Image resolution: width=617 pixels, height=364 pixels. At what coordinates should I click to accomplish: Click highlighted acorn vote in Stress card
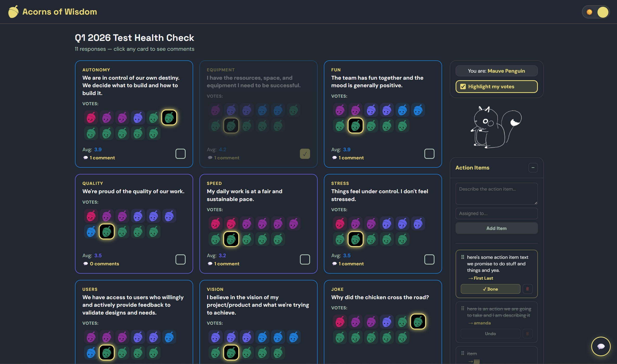coord(356,239)
